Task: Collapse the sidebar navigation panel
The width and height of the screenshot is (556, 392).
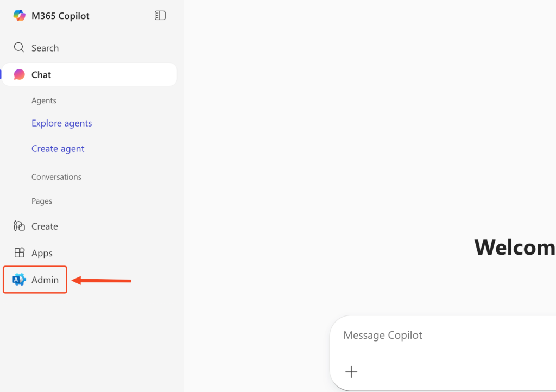Action: [x=160, y=16]
